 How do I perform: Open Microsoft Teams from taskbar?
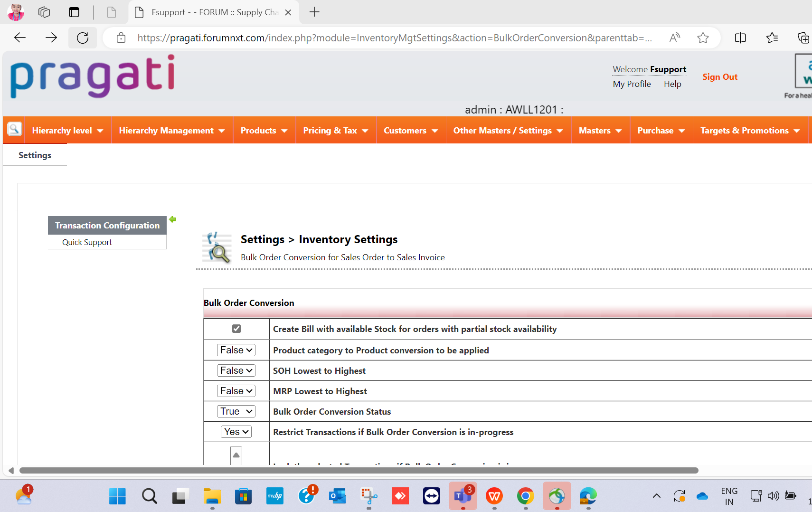pos(463,496)
